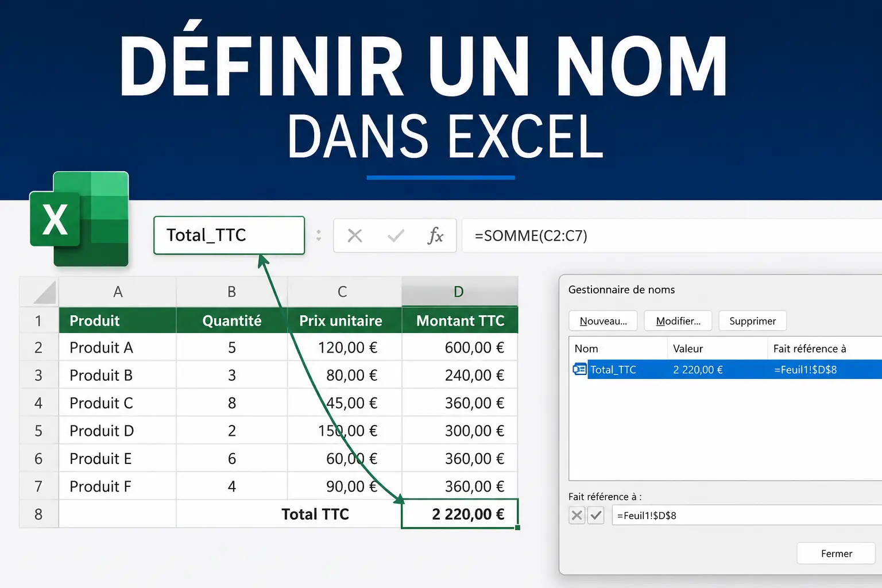Select column B header
882x588 pixels.
pyautogui.click(x=231, y=292)
